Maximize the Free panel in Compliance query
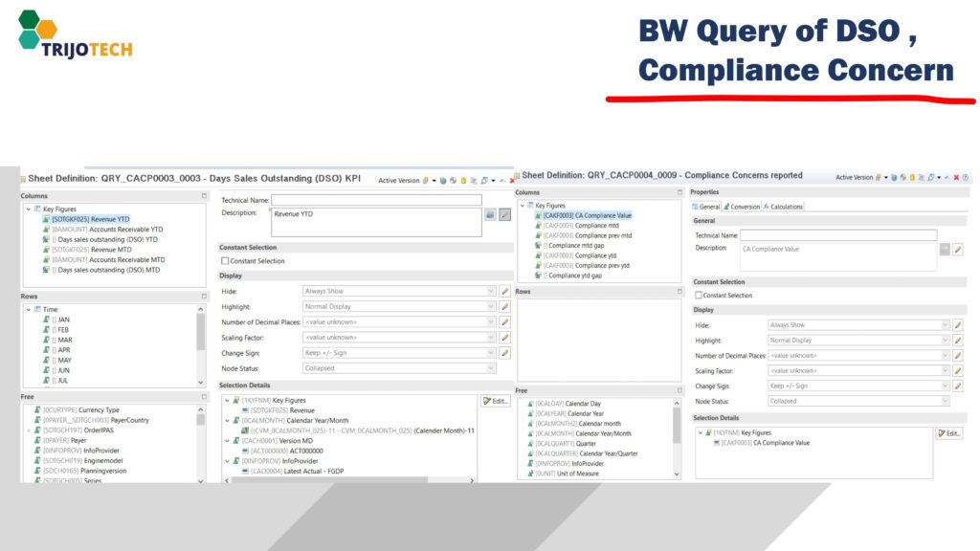 pyautogui.click(x=679, y=390)
